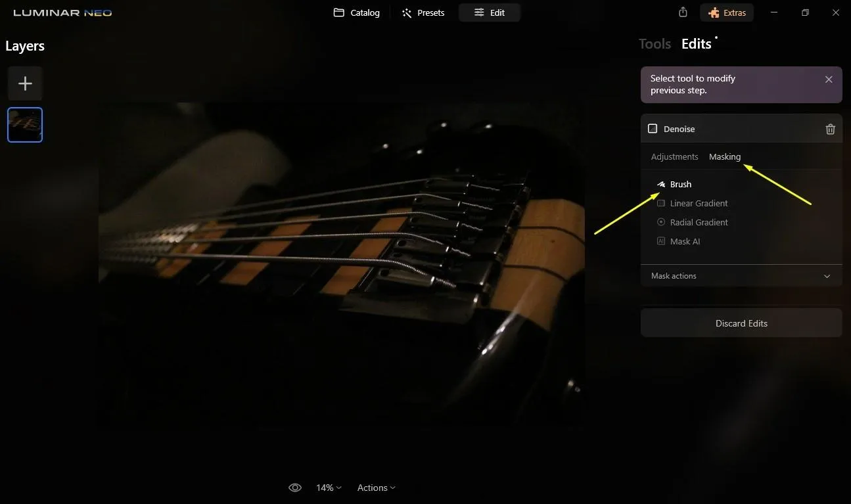Switch to the Adjustments tab
This screenshot has height=504, width=851.
tap(674, 157)
